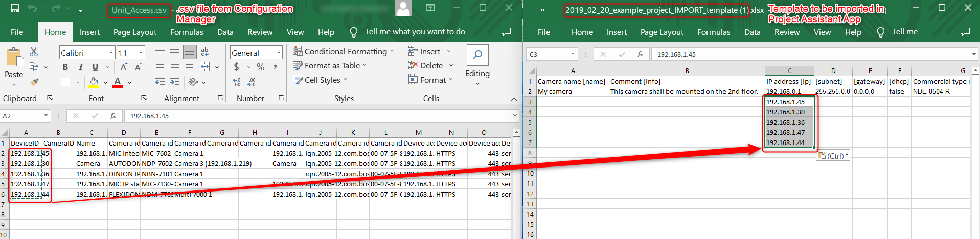The image size is (980, 239).
Task: Click the Format as Table button
Action: [x=330, y=65]
